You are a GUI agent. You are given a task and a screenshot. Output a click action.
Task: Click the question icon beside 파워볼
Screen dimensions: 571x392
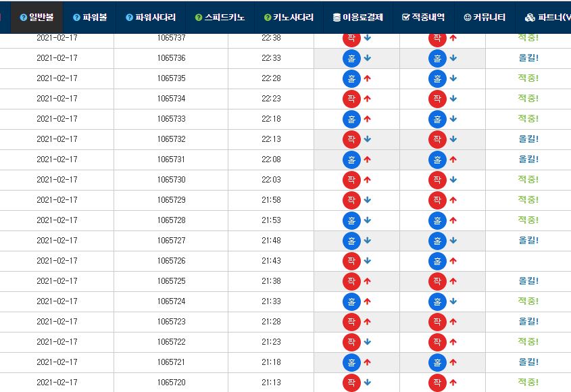76,18
